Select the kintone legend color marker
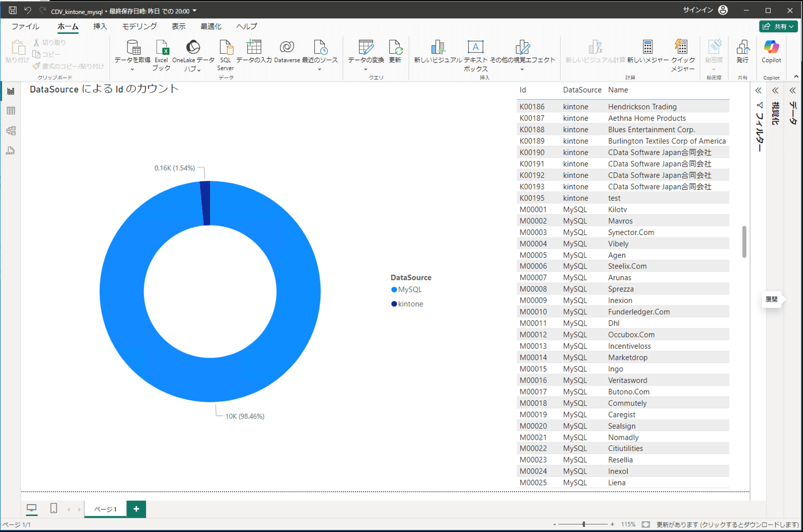 tap(394, 304)
